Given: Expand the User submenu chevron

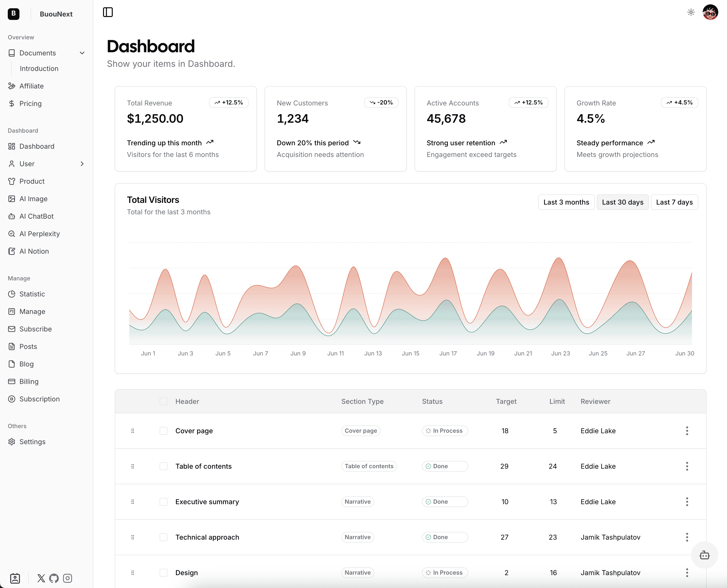Looking at the screenshot, I should [x=82, y=164].
